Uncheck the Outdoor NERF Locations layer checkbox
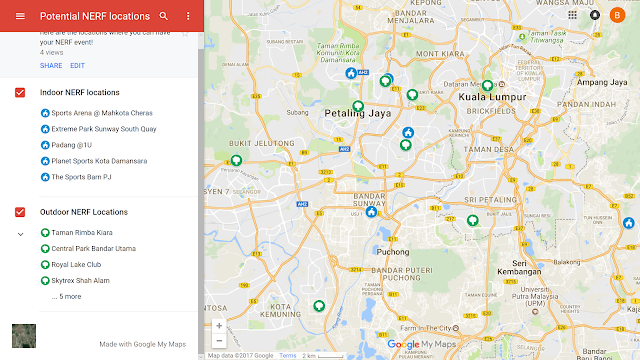640x360 pixels. pyautogui.click(x=20, y=212)
